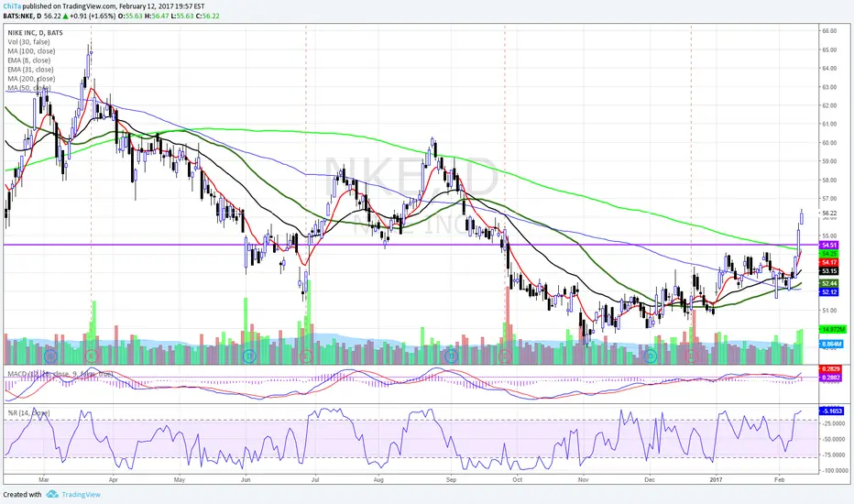
Task: Select the MACD indicator pane label
Action: 60,374
